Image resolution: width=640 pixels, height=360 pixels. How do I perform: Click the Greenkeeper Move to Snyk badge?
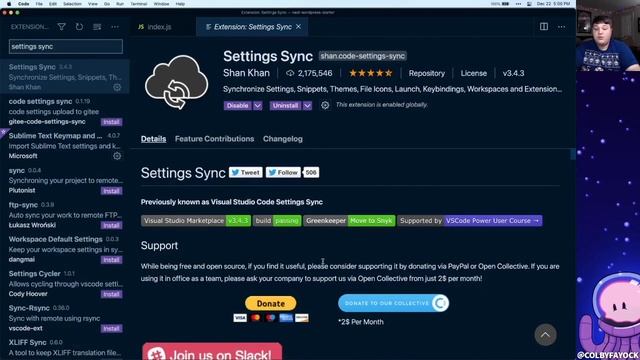[x=349, y=221]
